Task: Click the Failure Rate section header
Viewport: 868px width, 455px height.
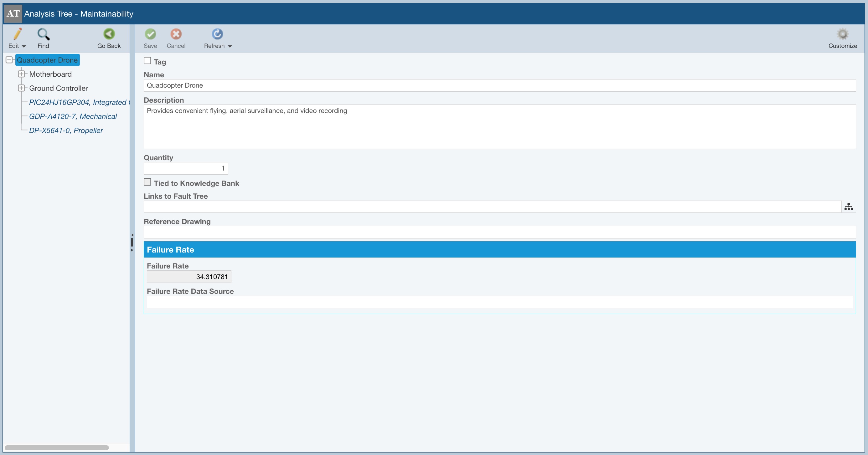Action: [x=499, y=249]
